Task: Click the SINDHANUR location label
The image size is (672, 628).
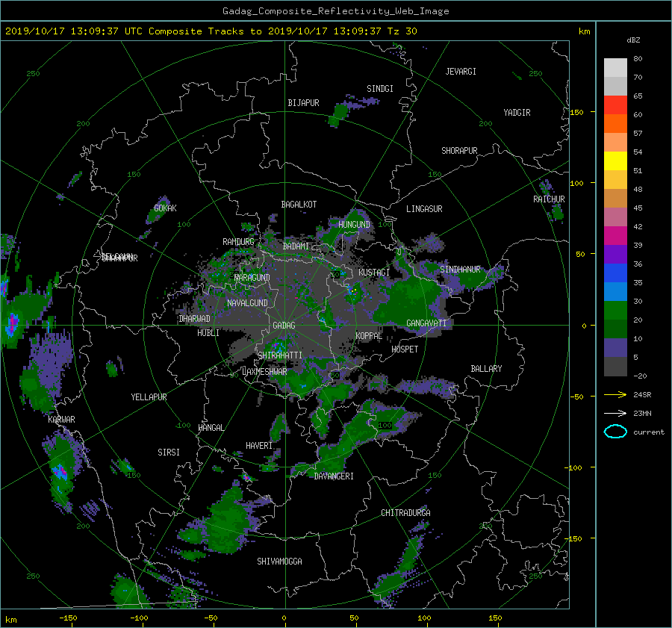Action: (460, 270)
